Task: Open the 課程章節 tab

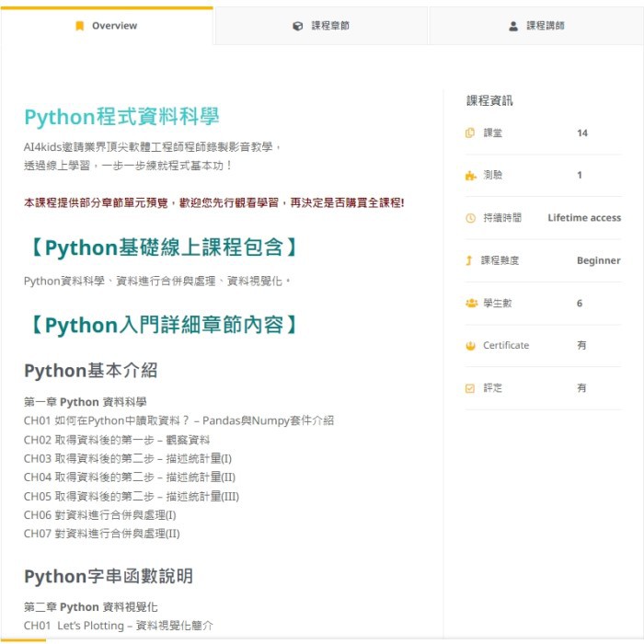Action: (321, 26)
